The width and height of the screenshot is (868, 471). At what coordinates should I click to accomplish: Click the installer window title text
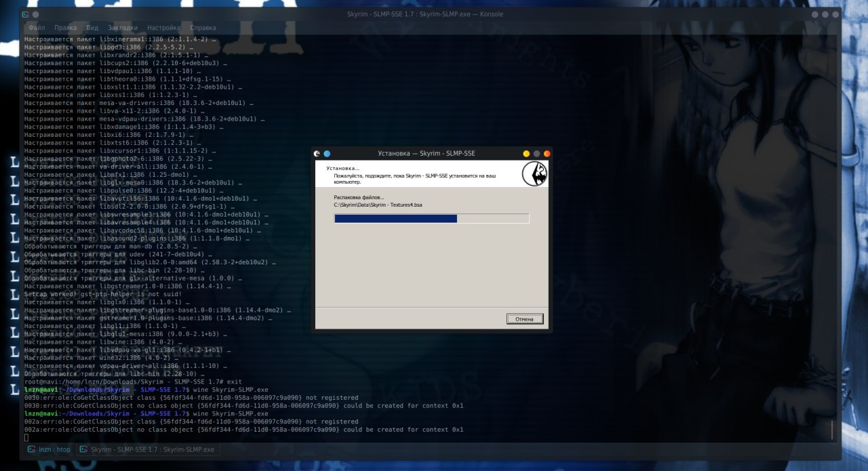[427, 153]
